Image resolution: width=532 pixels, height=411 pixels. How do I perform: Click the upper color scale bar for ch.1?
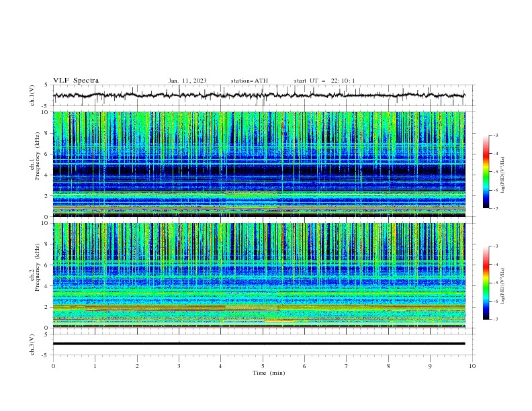(486, 171)
